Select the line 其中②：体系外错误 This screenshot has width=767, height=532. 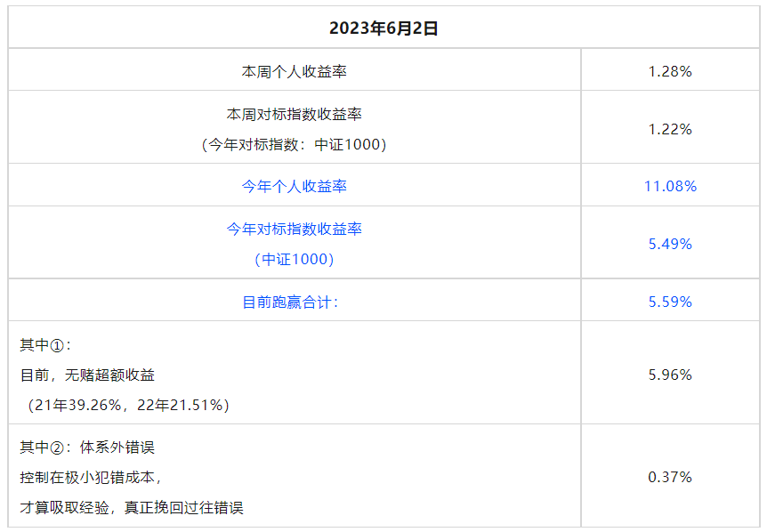(x=87, y=447)
